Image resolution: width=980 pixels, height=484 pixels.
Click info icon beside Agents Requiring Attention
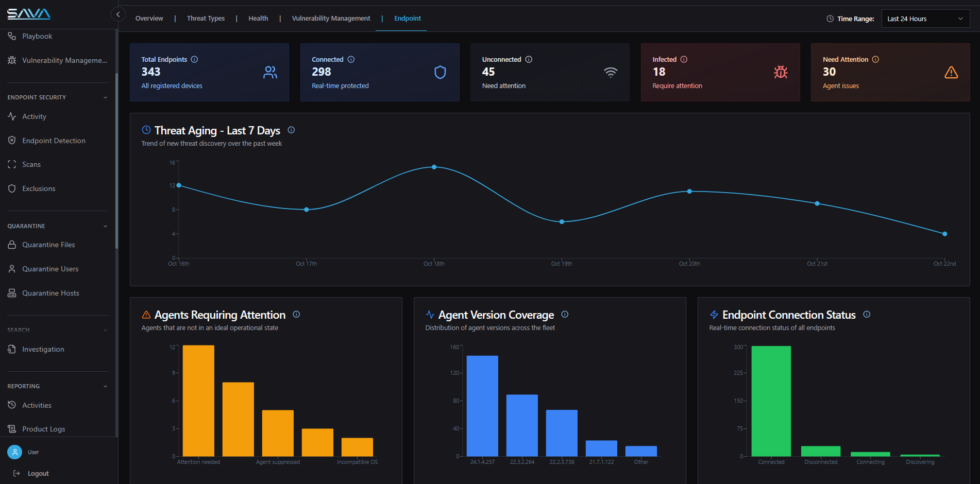296,314
